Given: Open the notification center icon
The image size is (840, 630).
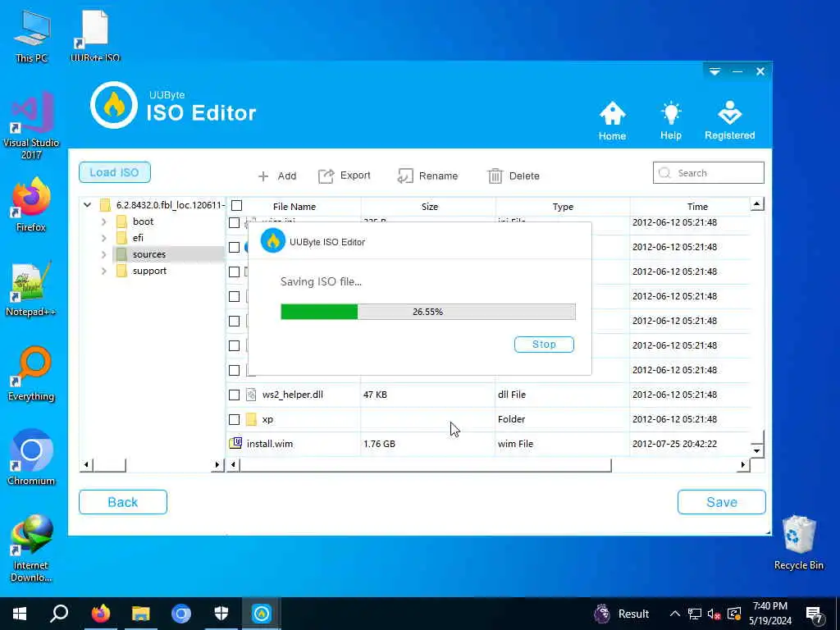Looking at the screenshot, I should click(815, 614).
